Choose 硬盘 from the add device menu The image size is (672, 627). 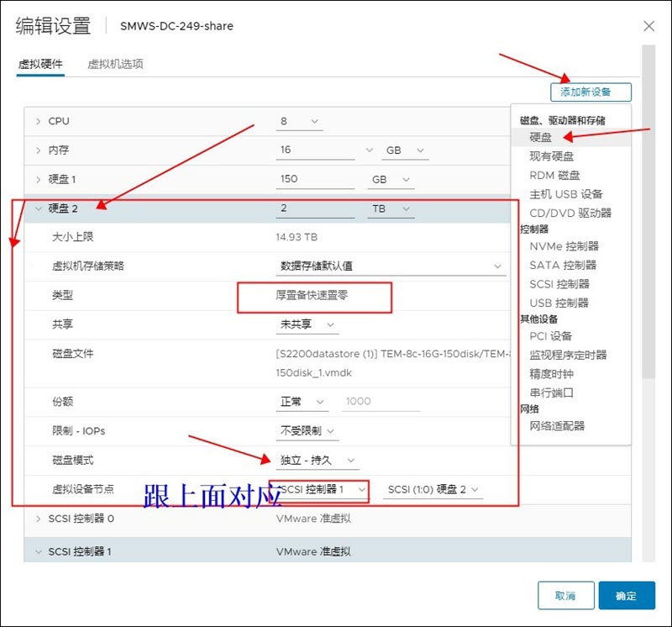point(541,138)
